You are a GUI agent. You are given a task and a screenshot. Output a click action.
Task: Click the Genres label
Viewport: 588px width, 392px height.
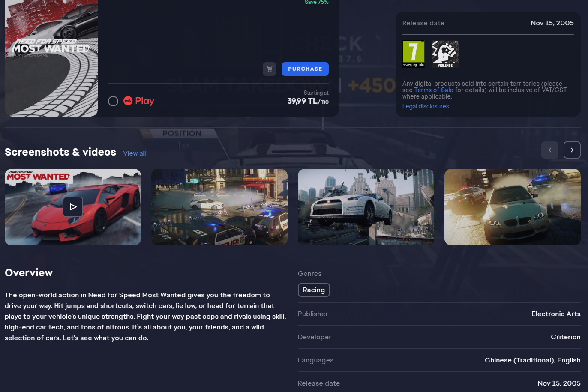309,274
